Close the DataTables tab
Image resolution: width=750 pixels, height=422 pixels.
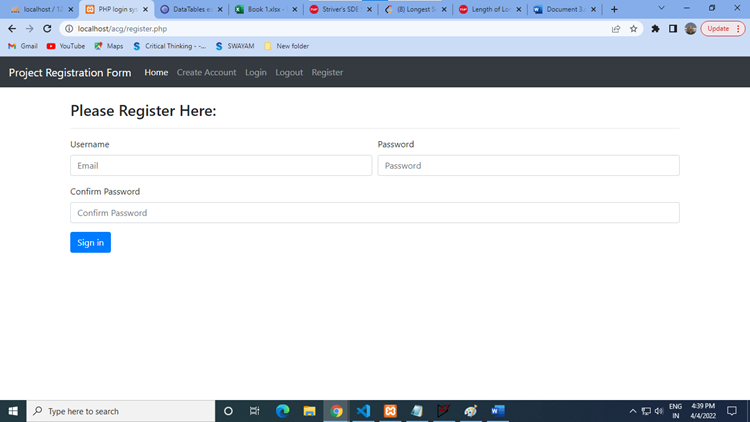tap(220, 9)
